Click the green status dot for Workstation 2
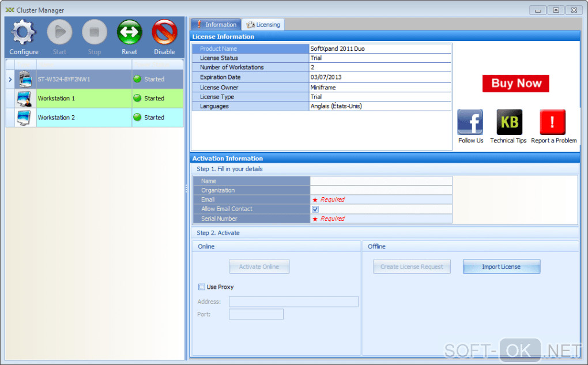This screenshot has height=365, width=588. [x=137, y=118]
